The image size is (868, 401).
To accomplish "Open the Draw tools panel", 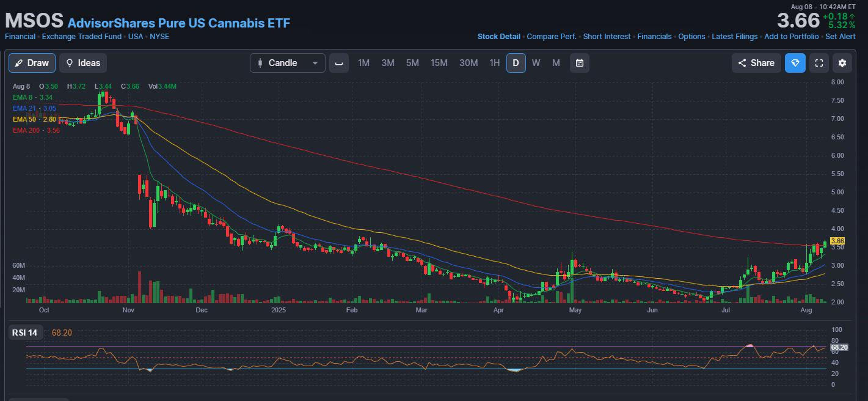I will [x=32, y=63].
